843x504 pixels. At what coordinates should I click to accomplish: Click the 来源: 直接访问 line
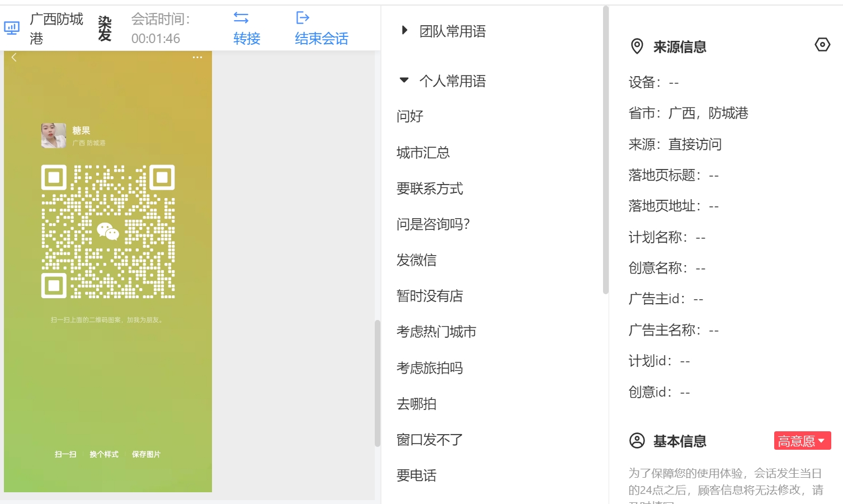point(675,144)
